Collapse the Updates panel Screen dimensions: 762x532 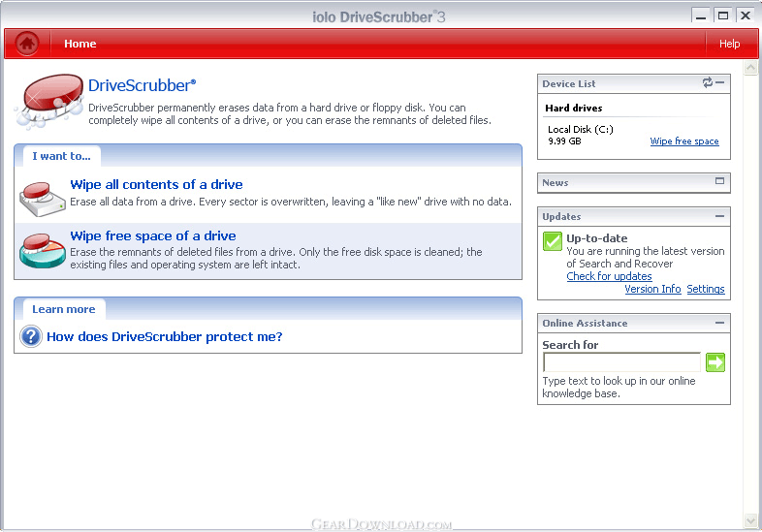719,216
